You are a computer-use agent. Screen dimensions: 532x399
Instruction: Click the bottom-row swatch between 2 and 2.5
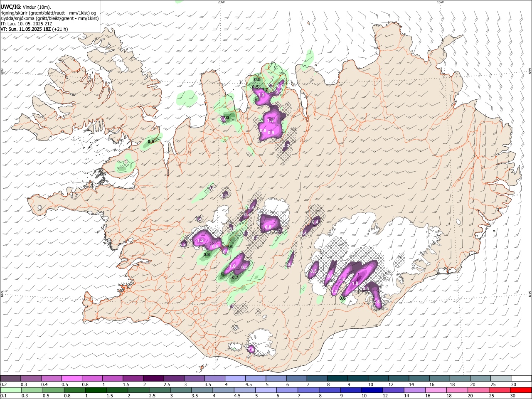(138, 390)
